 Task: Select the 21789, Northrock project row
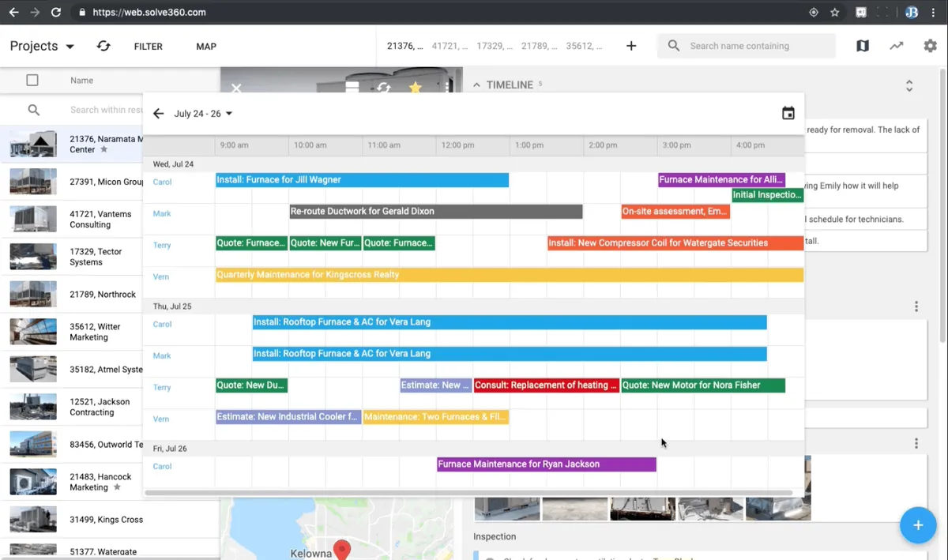coord(103,295)
